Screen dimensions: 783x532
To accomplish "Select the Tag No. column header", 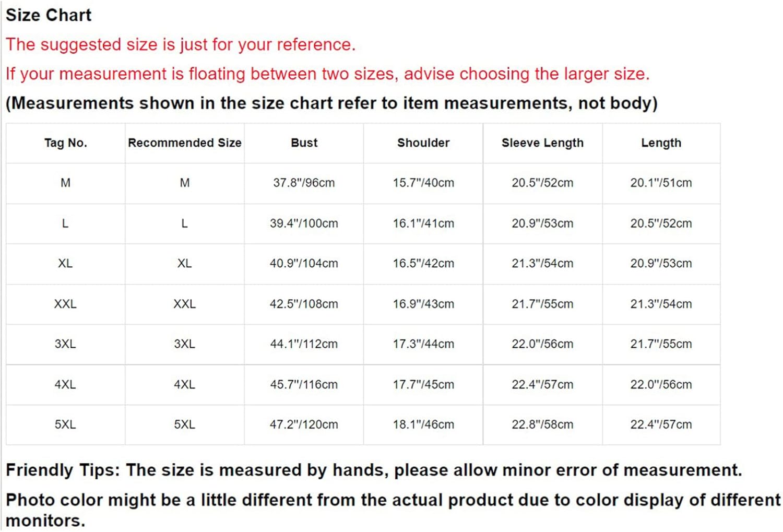I will click(x=66, y=143).
